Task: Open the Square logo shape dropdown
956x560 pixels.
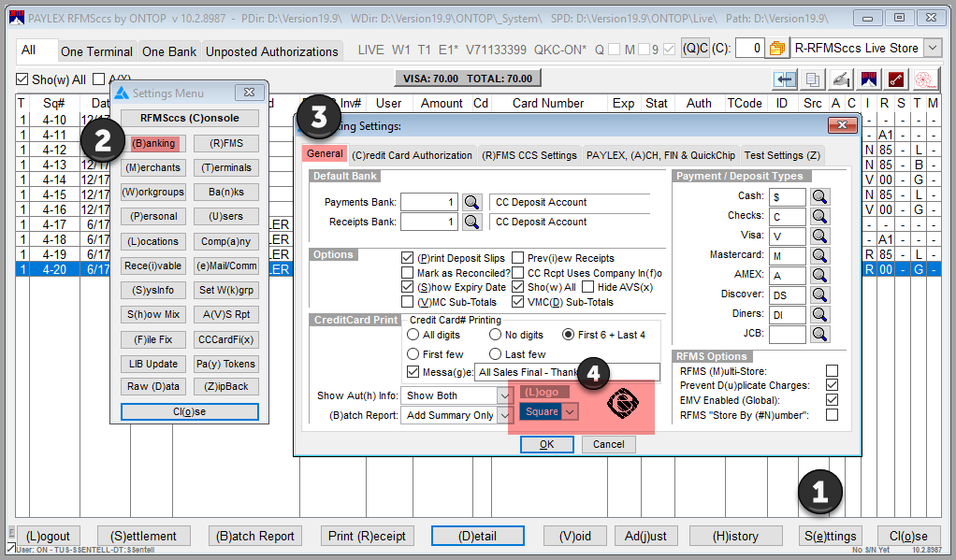Action: [570, 412]
